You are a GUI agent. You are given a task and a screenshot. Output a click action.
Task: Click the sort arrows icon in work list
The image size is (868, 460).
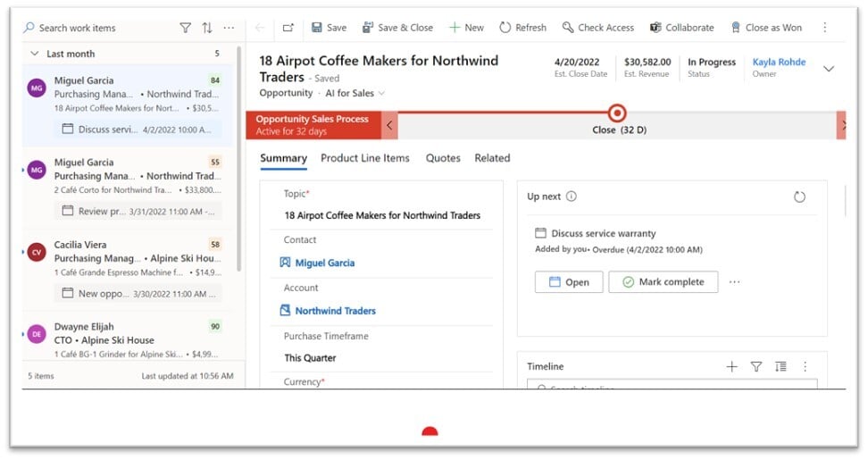(x=207, y=28)
